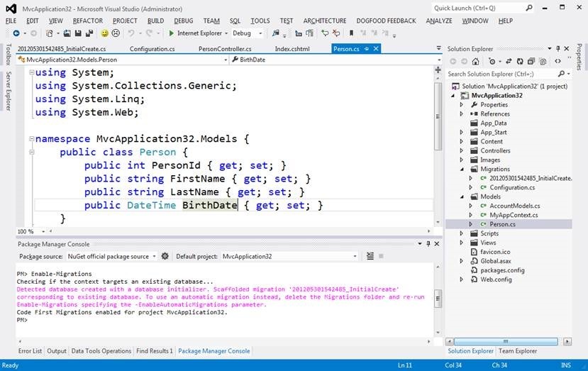Toggle a bookmark with the bookmark icon

click(x=351, y=33)
